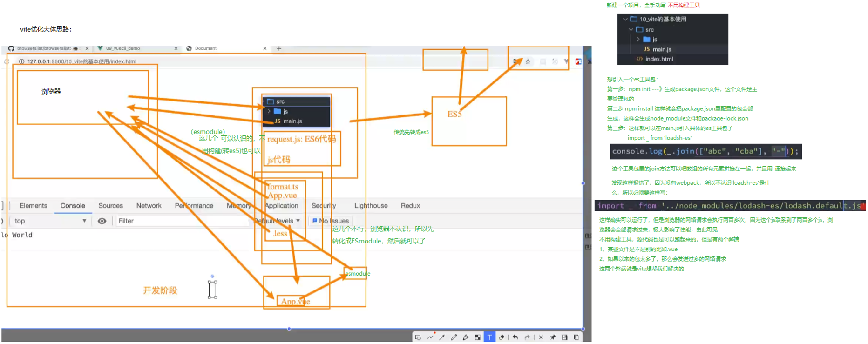The width and height of the screenshot is (868, 344).
Task: Click the Vue logo on 09_vuecli_demo tab
Action: pyautogui.click(x=100, y=48)
